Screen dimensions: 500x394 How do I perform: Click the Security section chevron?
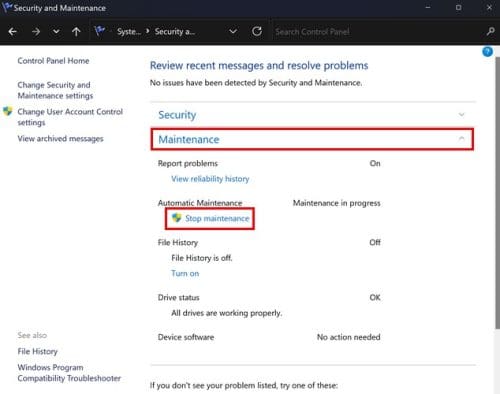(462, 115)
